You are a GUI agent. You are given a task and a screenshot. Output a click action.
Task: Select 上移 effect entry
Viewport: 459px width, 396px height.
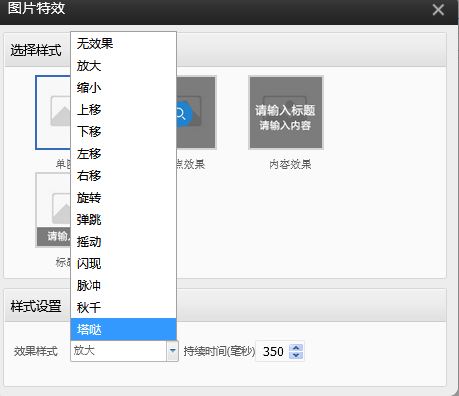(x=123, y=110)
